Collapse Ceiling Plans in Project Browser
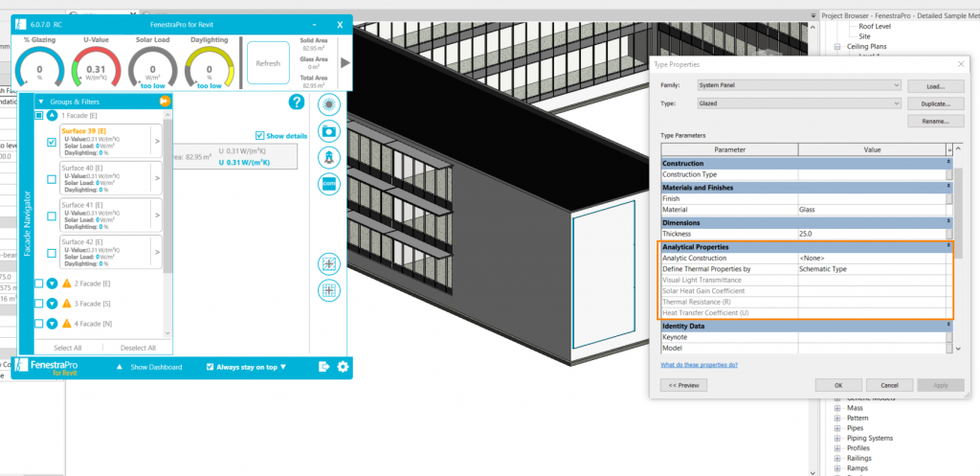This screenshot has height=476, width=980. (x=837, y=46)
